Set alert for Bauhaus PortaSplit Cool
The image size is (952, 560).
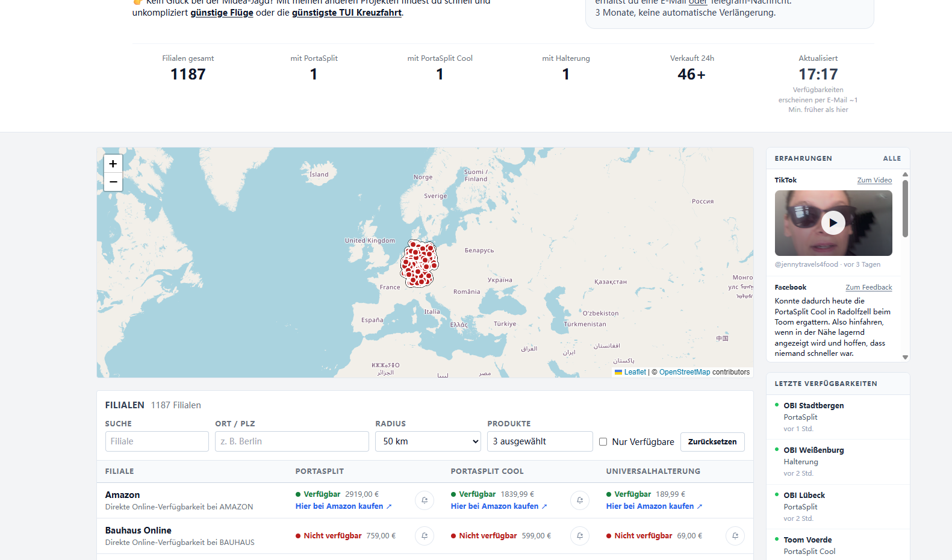580,536
